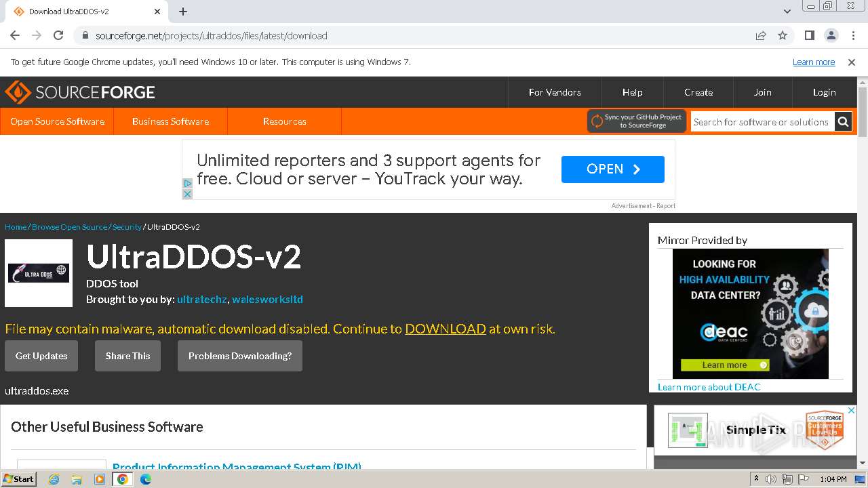Click the Get Updates button
The image size is (868, 488).
41,356
